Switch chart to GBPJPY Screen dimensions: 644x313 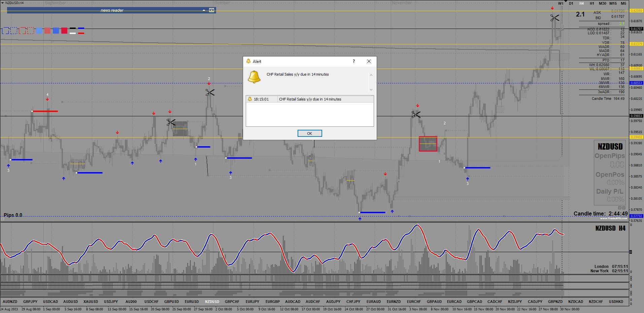(x=30, y=302)
